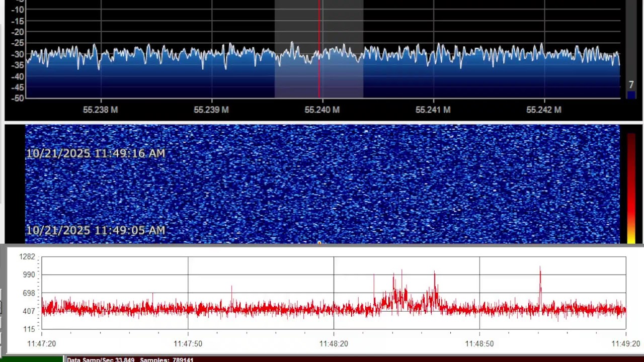Screen dimensions: 644x362
Task: Click the signal level value 7
Action: click(x=631, y=85)
